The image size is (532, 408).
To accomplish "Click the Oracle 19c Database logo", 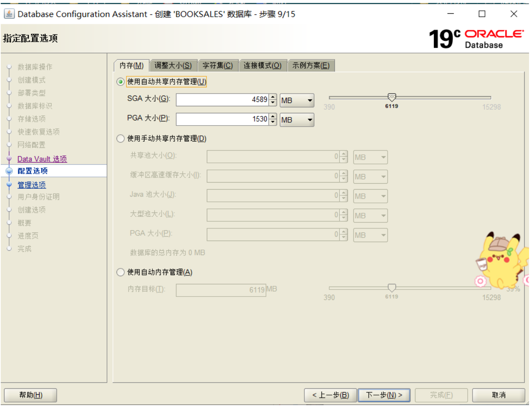I will click(476, 39).
